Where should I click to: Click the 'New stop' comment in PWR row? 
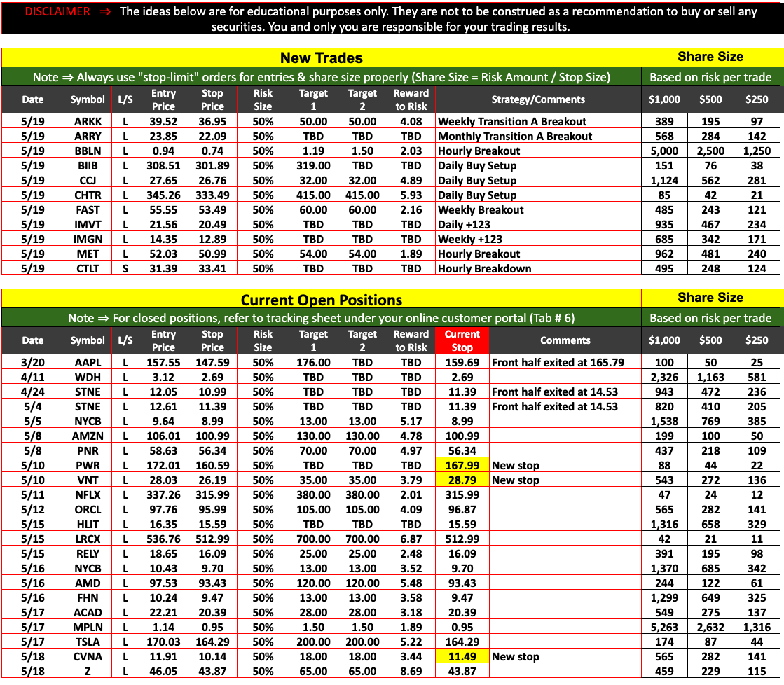516,465
